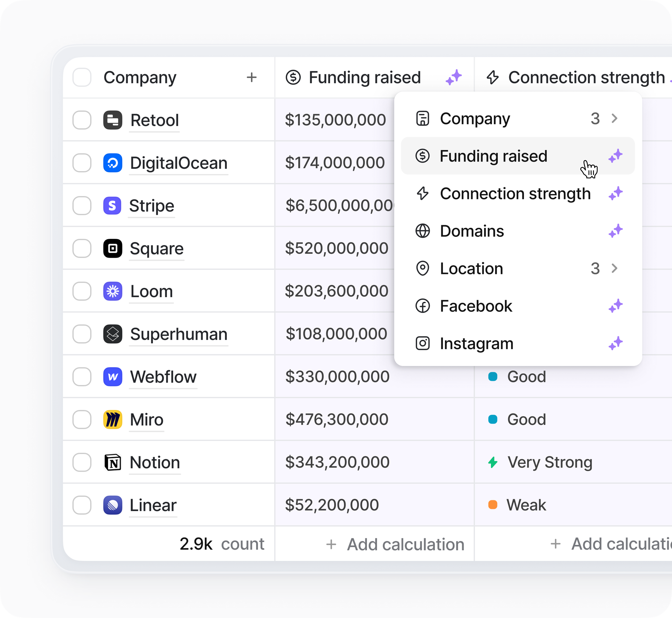Select Connection strength menu entry
The width and height of the screenshot is (672, 618).
pyautogui.click(x=515, y=194)
